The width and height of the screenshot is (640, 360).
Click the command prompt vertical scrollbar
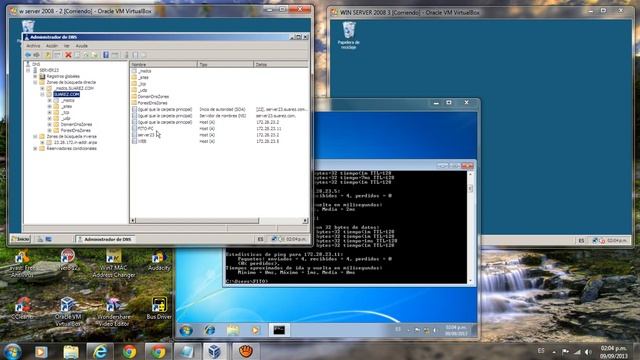470,227
